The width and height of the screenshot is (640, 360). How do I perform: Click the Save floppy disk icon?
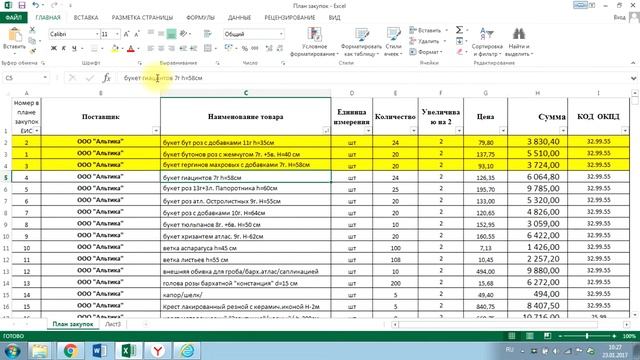pyautogui.click(x=22, y=5)
